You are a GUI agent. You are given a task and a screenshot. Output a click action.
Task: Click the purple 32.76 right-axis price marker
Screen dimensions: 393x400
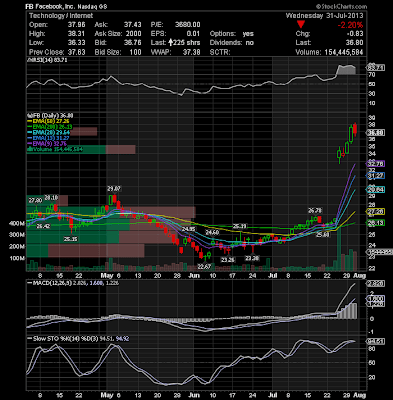(x=376, y=164)
